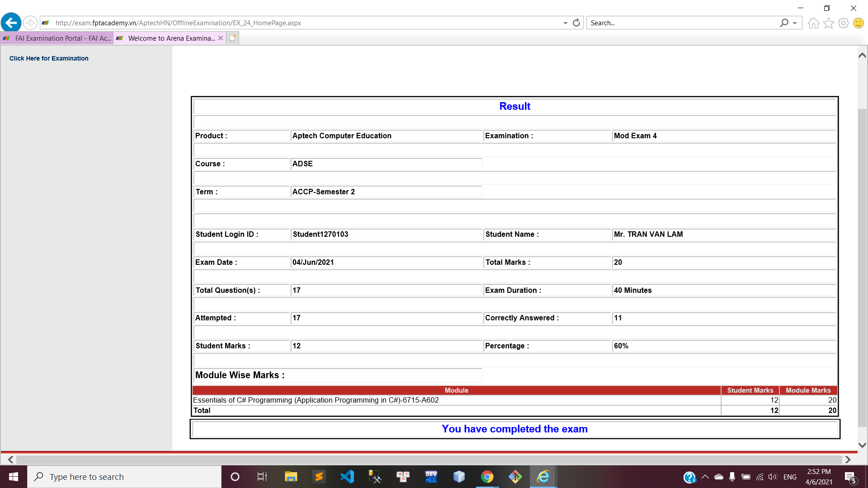
Task: Close the Welcome to Arena Examination tab
Action: (221, 38)
